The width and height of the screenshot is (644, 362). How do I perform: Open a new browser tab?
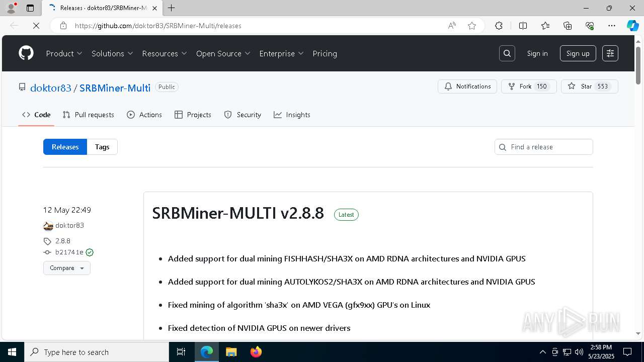point(172,8)
